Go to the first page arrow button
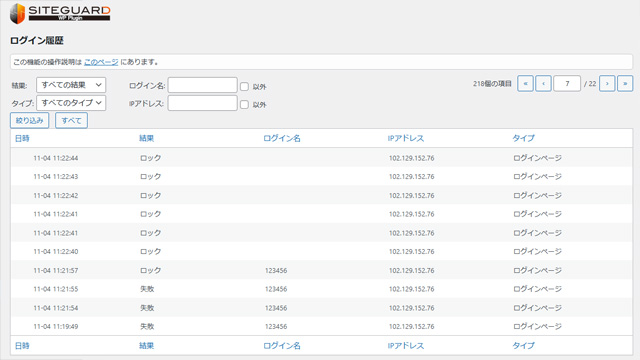Image resolution: width=640 pixels, height=360 pixels. 525,84
